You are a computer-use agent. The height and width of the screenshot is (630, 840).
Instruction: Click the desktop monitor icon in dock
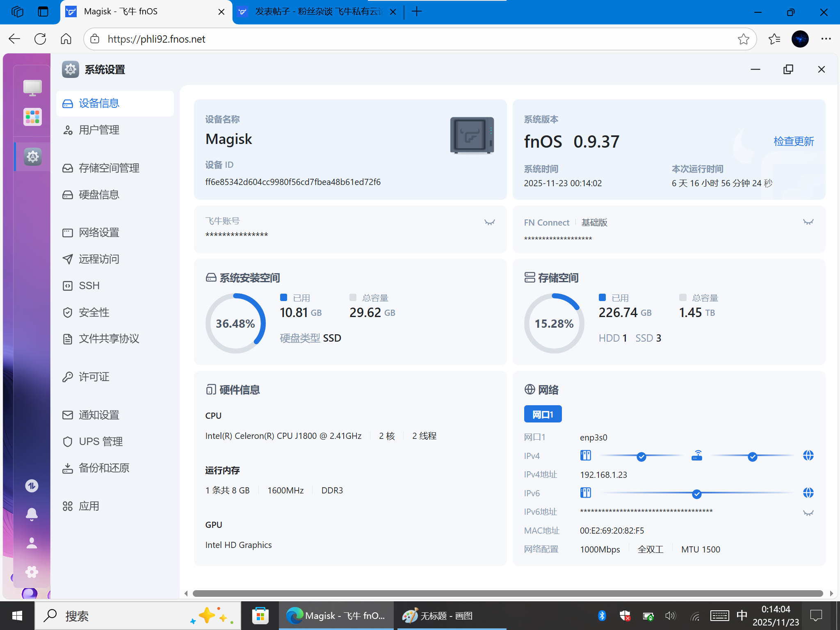32,87
